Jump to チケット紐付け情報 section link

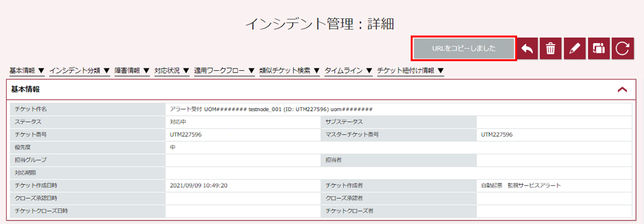[411, 71]
